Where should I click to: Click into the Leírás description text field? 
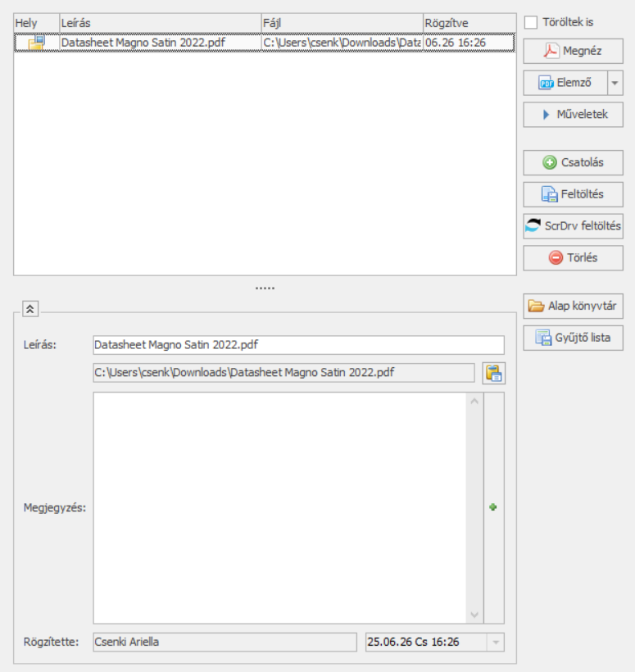coord(298,345)
